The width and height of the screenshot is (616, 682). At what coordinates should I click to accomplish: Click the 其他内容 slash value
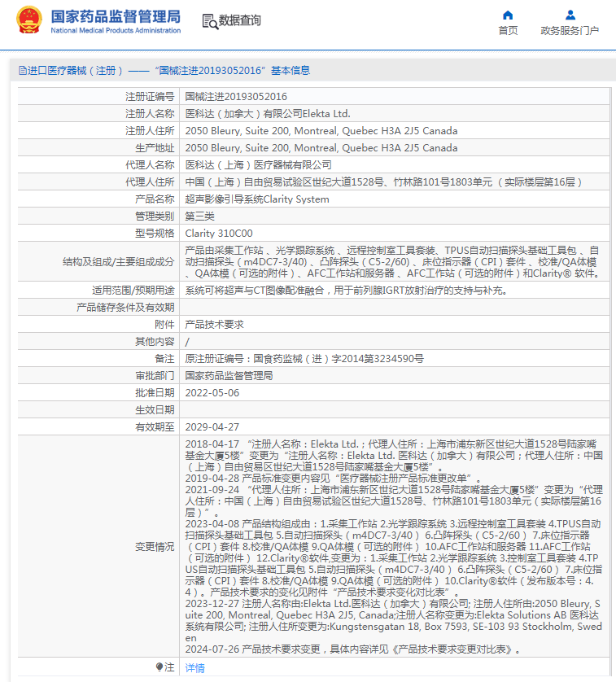(187, 342)
